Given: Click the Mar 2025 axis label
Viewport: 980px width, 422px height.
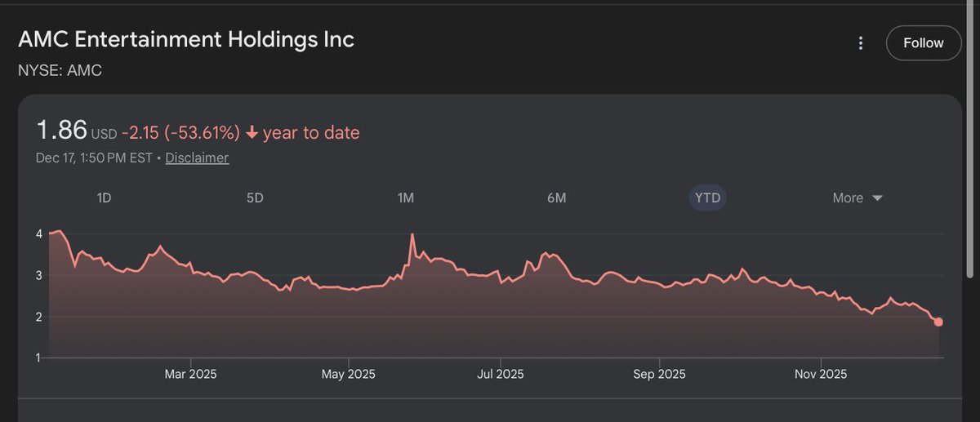Looking at the screenshot, I should pos(190,374).
